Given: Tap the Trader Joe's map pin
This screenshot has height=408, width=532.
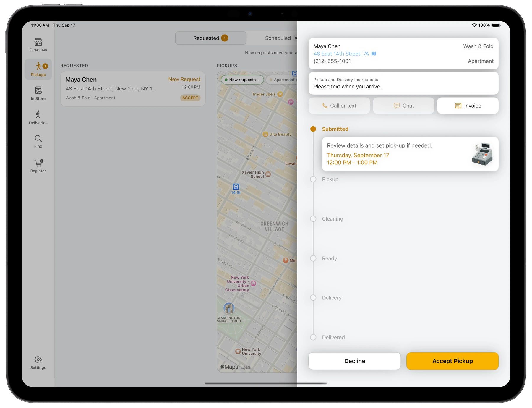Looking at the screenshot, I should click(280, 94).
